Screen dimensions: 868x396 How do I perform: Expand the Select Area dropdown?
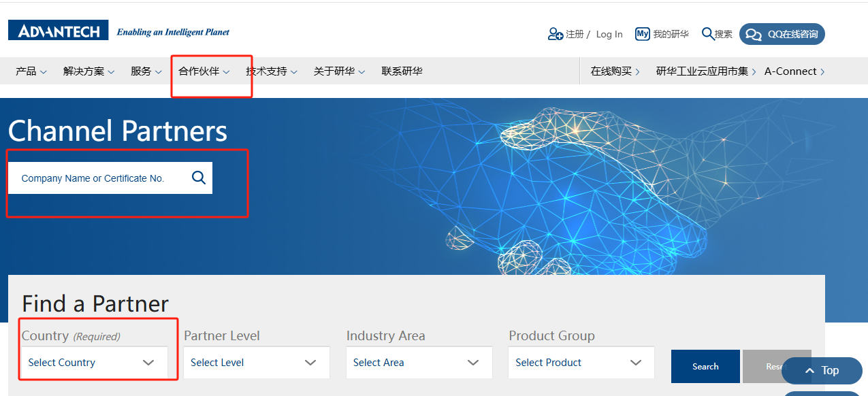[x=419, y=363]
